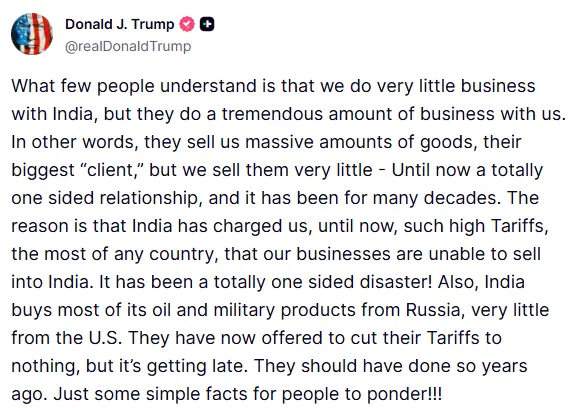The height and width of the screenshot is (408, 573).
Task: Click the word "nothing," in the post
Action: pos(46,367)
